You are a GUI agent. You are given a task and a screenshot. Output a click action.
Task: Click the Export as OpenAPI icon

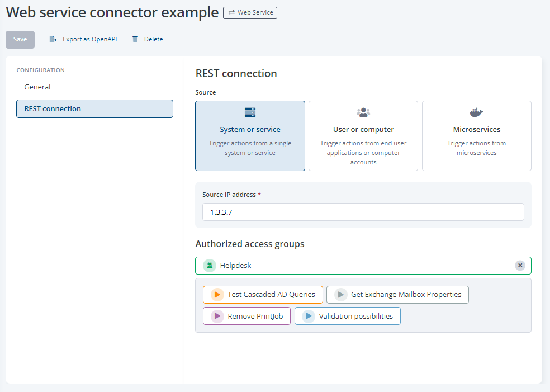pyautogui.click(x=53, y=39)
